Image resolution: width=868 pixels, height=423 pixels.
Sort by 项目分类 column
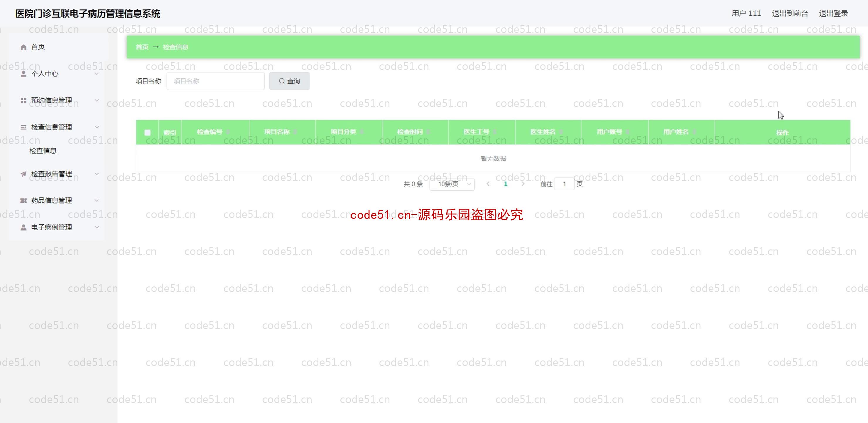(x=361, y=132)
